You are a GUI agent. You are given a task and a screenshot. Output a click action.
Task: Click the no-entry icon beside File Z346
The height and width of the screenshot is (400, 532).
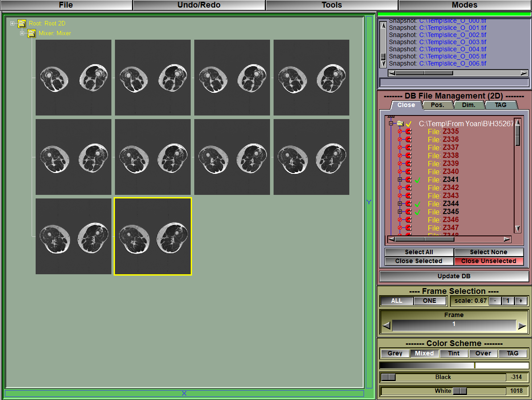pyautogui.click(x=400, y=220)
